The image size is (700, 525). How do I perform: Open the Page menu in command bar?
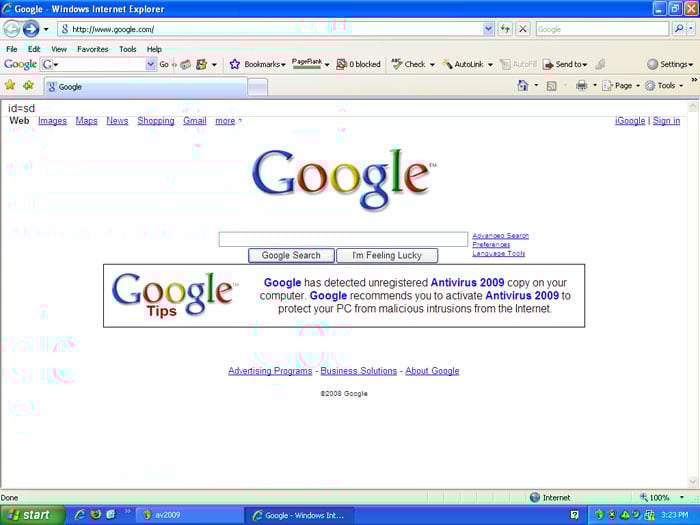click(x=621, y=85)
